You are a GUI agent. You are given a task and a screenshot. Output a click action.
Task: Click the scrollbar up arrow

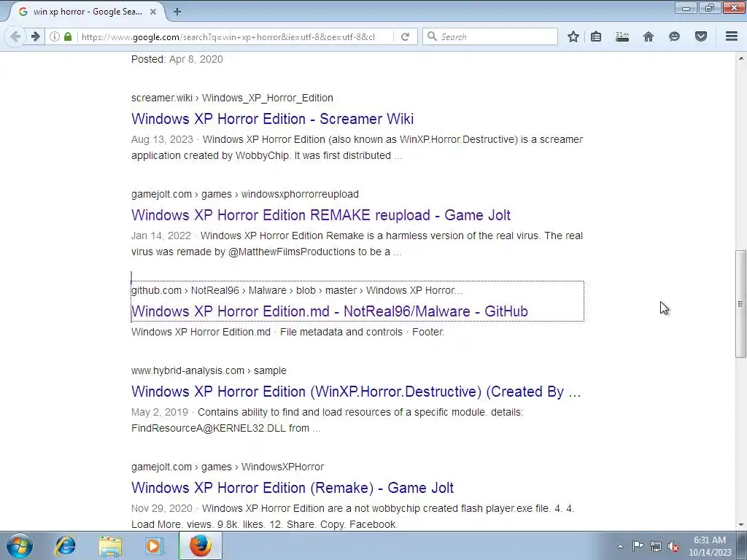(740, 58)
